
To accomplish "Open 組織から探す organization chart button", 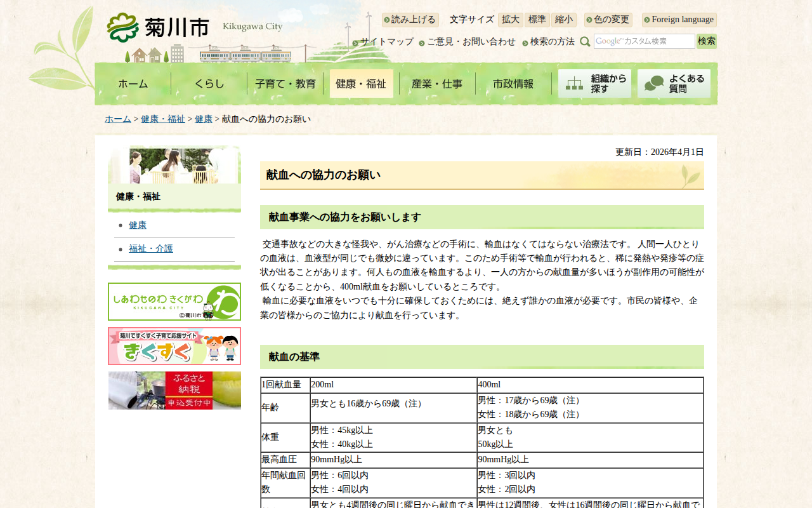I will (594, 83).
